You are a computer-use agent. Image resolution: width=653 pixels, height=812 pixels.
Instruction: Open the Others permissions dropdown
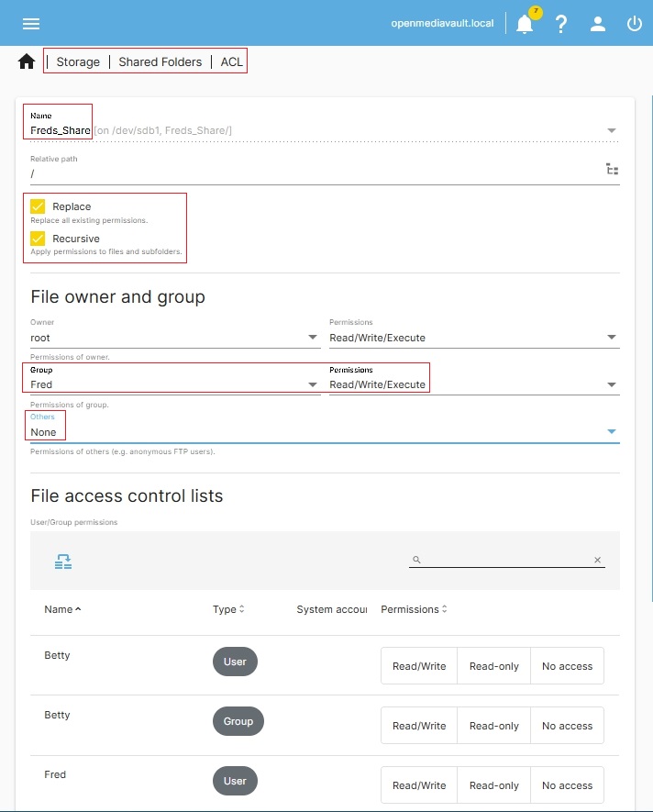pos(324,431)
